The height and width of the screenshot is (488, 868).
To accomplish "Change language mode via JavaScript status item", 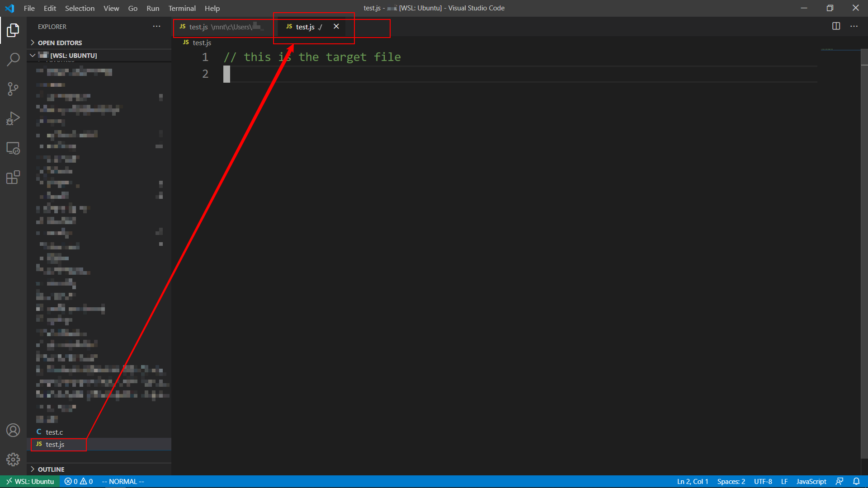I will pyautogui.click(x=811, y=481).
